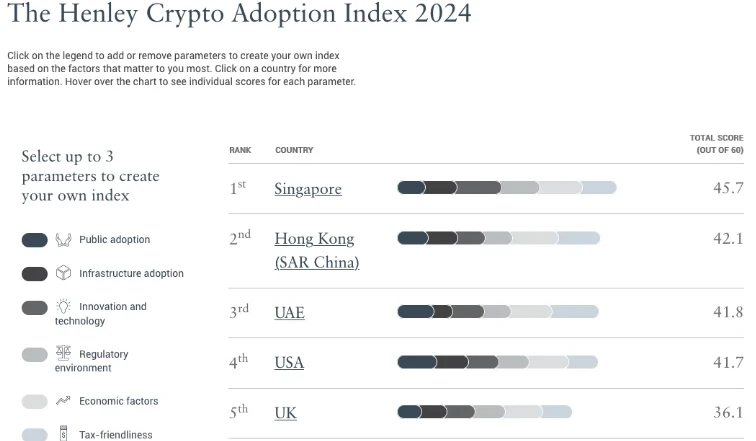
Task: Toggle the Economic factors parameter pill
Action: (x=35, y=401)
